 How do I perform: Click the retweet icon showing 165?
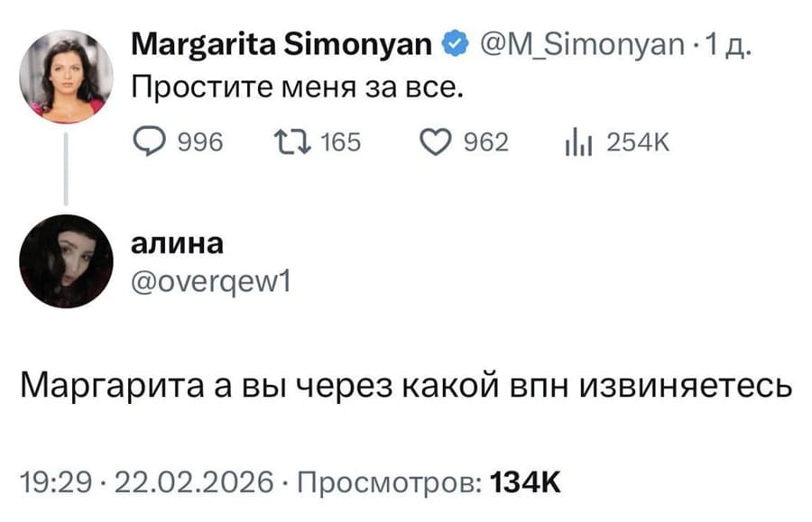click(x=295, y=140)
